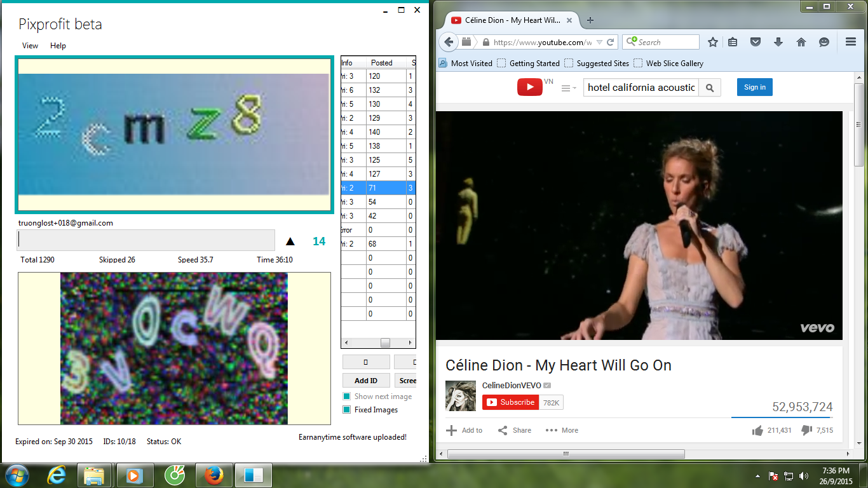Click the Share option under the video
Viewport: 868px width, 488px height.
coord(514,430)
